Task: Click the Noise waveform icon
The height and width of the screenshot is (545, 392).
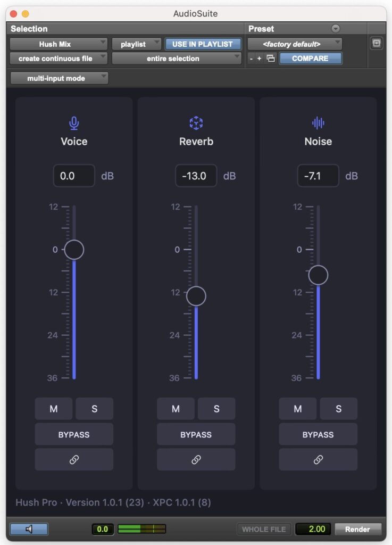Action: (318, 123)
